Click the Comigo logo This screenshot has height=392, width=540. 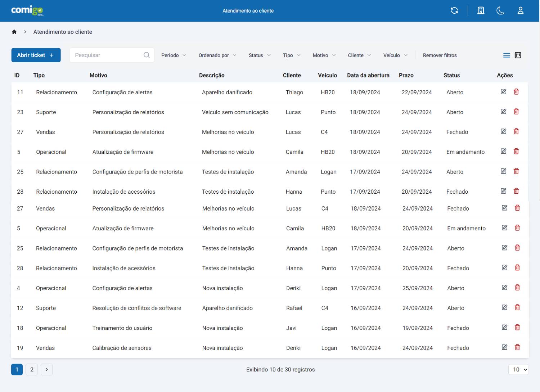(27, 10)
